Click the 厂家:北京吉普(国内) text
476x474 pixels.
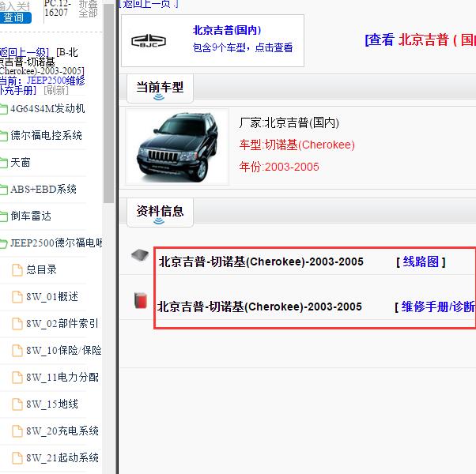point(289,122)
